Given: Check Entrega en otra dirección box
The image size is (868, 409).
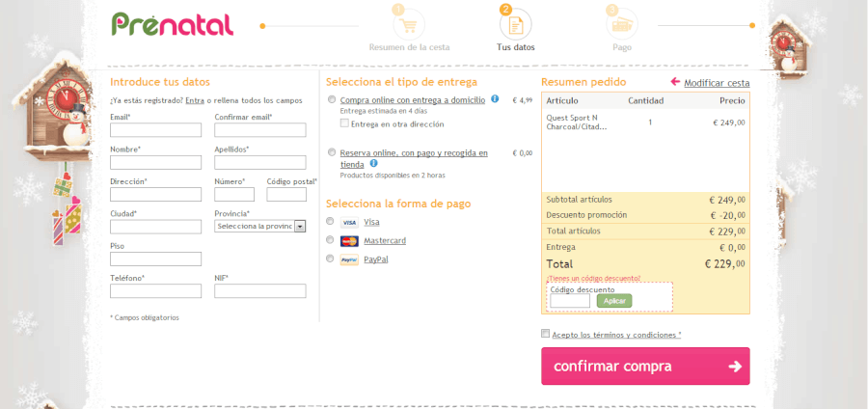Looking at the screenshot, I should pyautogui.click(x=344, y=123).
